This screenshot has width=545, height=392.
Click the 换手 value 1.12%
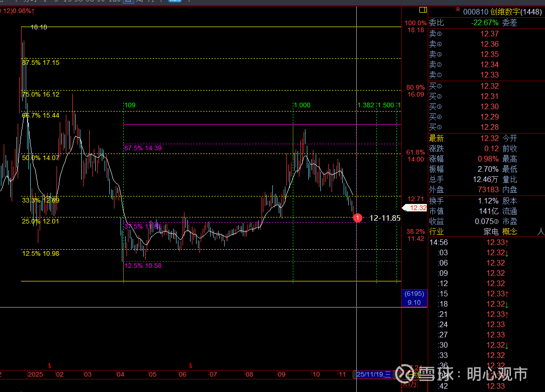pyautogui.click(x=488, y=201)
